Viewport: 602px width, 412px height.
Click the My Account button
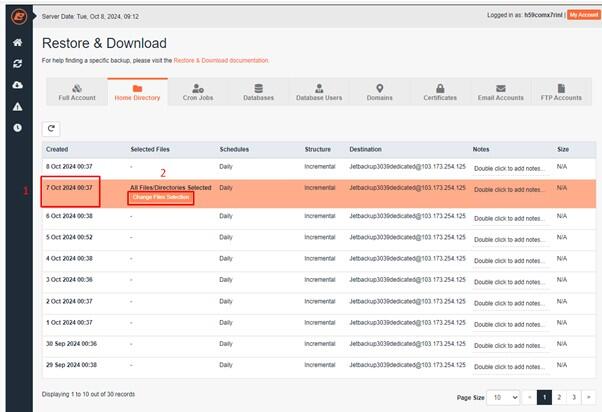tap(584, 15)
